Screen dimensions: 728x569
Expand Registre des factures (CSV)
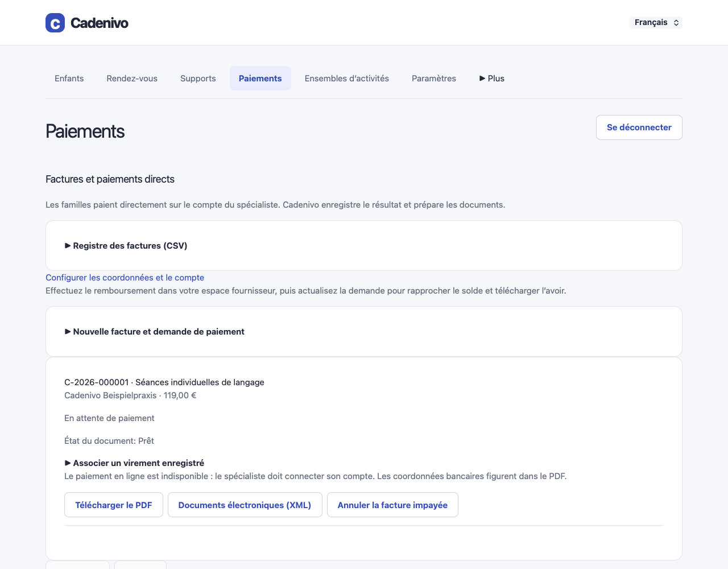click(126, 246)
